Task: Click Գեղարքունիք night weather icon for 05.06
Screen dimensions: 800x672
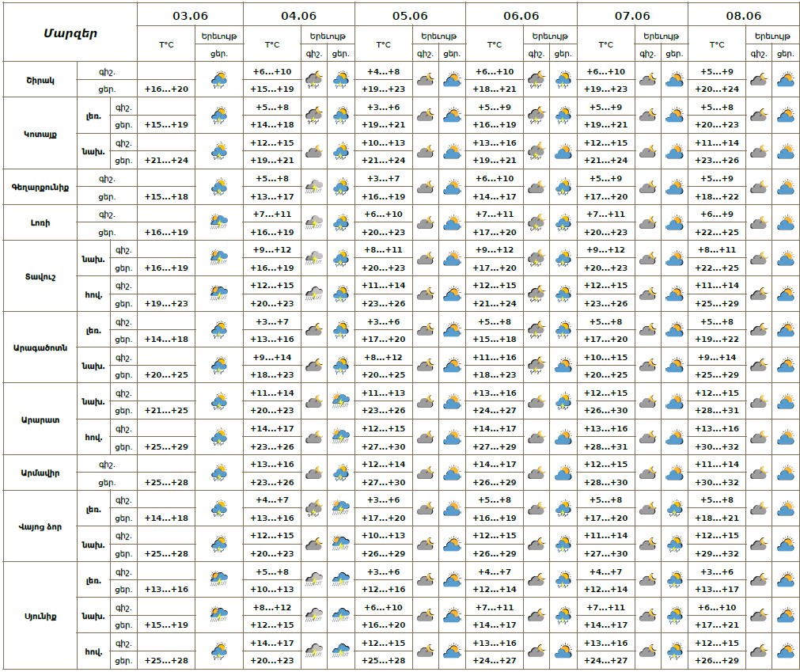Action: pyautogui.click(x=426, y=188)
